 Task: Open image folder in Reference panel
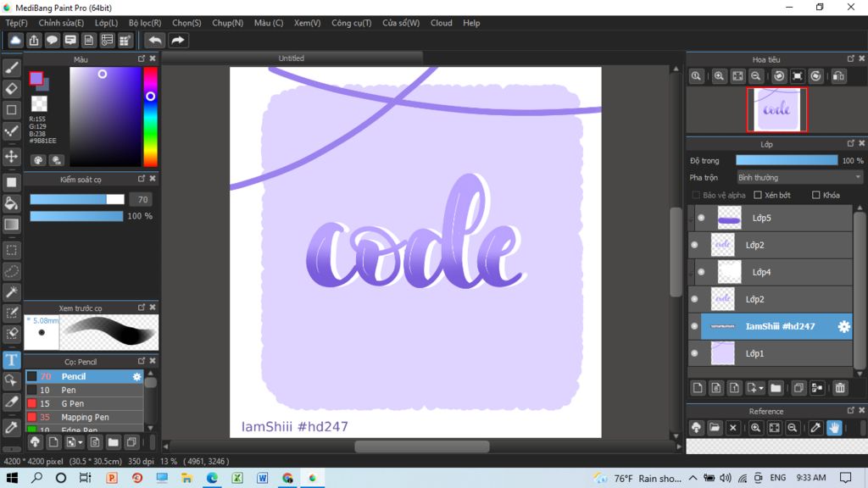point(715,428)
